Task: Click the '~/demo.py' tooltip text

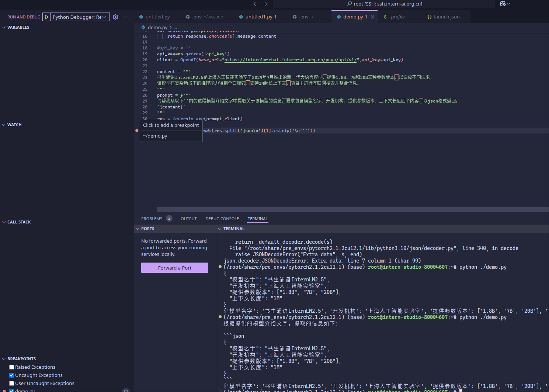Action: coord(155,136)
